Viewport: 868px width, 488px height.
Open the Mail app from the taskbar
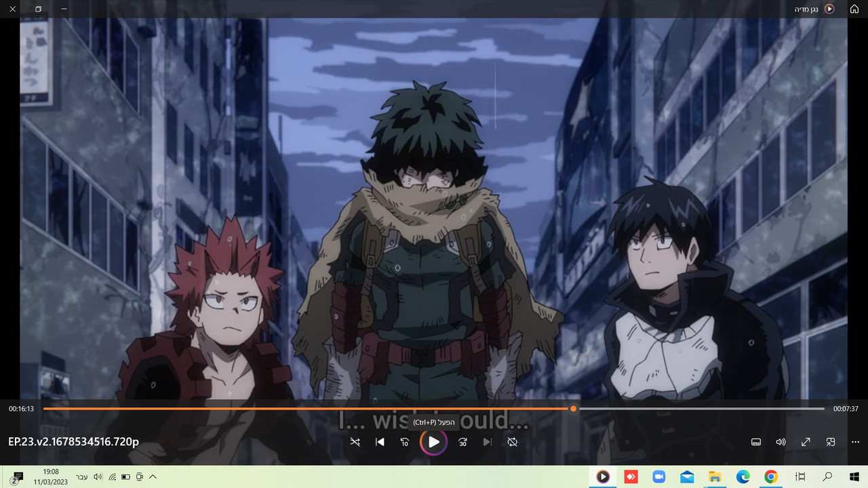(x=687, y=476)
